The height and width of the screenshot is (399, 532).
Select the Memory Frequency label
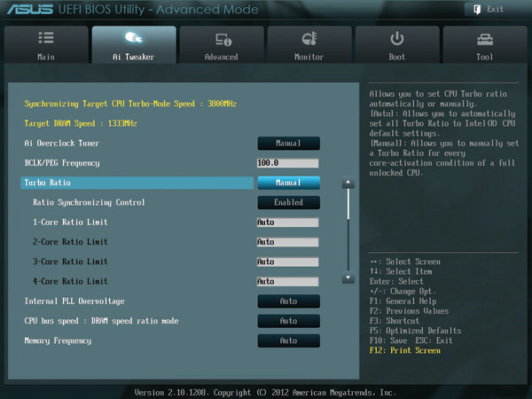(58, 340)
